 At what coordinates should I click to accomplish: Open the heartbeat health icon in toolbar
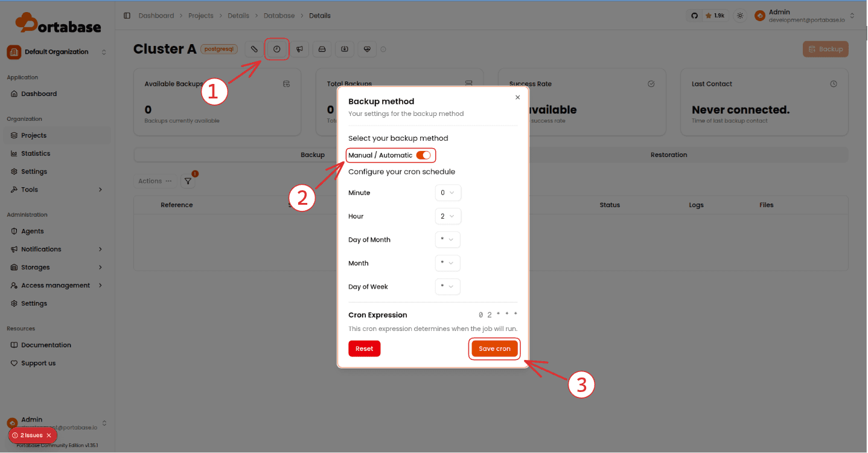[x=367, y=49]
